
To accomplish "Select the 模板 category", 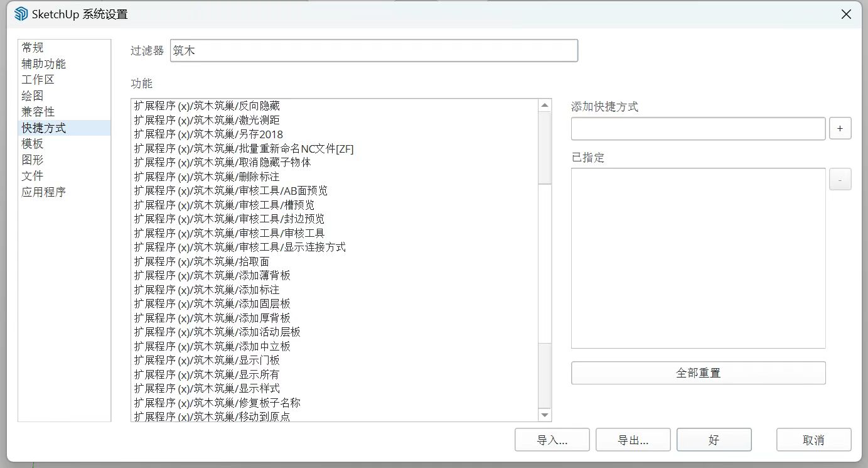I will point(33,143).
